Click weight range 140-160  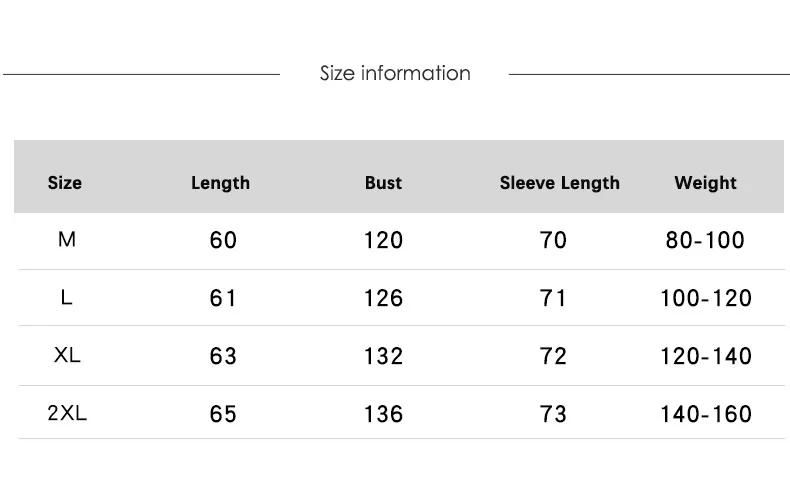706,414
